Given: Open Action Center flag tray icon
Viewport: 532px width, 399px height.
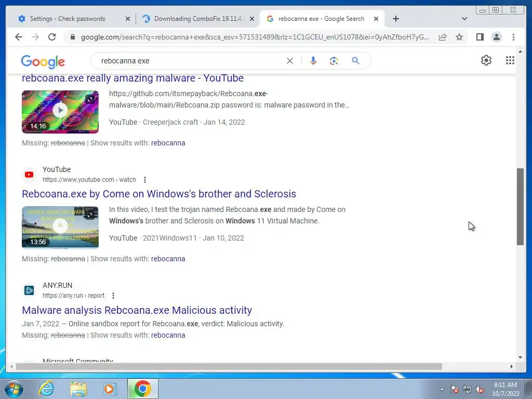Looking at the screenshot, I should (454, 389).
